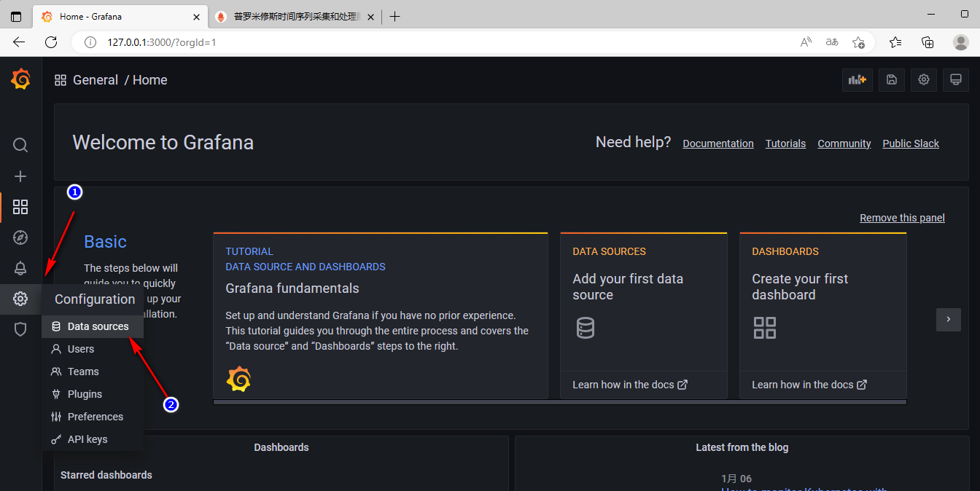
Task: Open the browser tab actions icon
Action: 16,16
